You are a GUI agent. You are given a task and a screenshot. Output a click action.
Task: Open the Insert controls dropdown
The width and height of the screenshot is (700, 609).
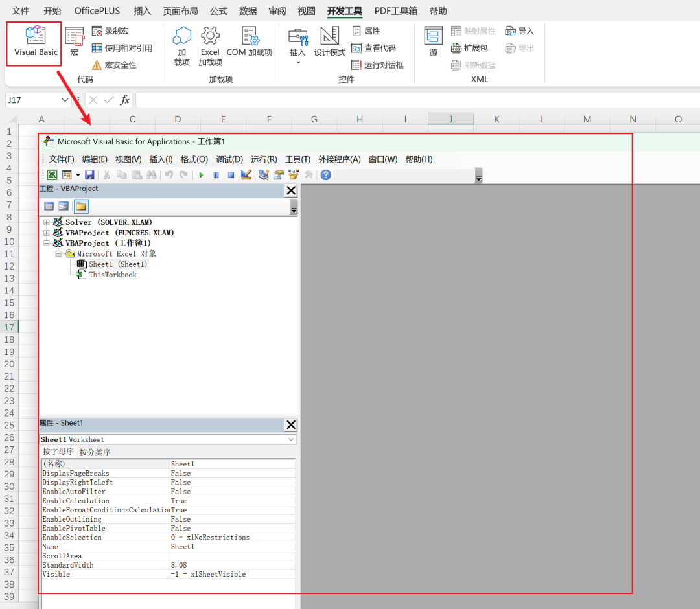(x=297, y=45)
